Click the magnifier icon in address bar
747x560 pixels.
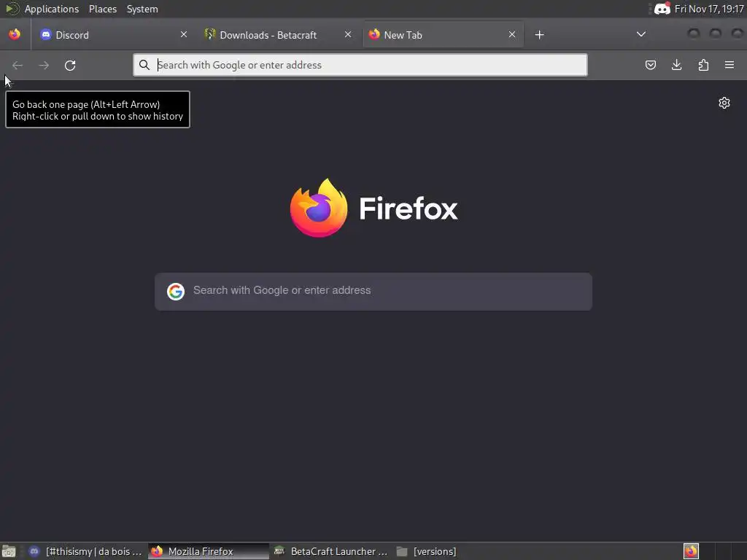coord(144,65)
